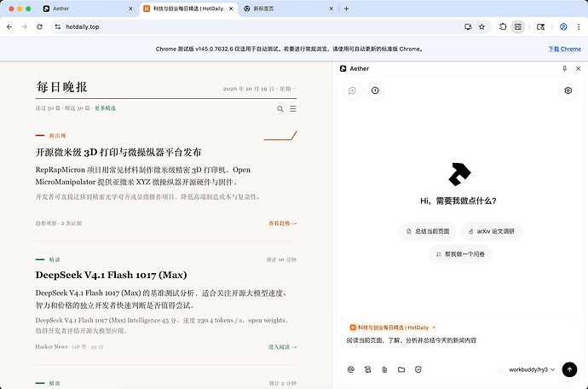Screen dimensions: 588x389
Task: Open the Extensions puzzle icon
Action: 503,26
